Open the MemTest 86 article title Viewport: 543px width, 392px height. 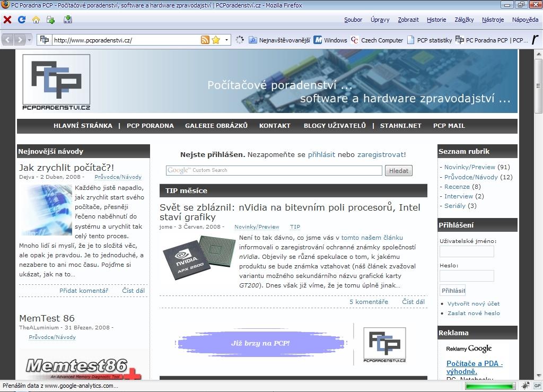tap(47, 318)
